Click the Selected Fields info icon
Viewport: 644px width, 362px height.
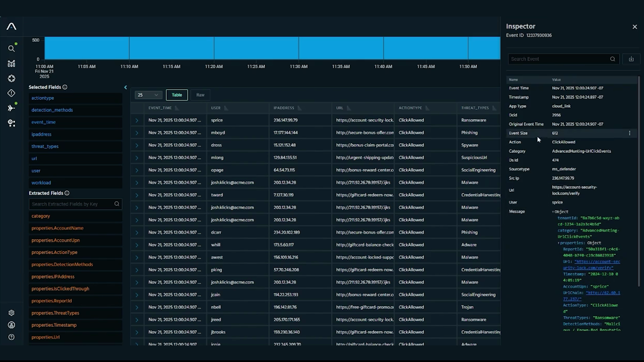click(65, 87)
